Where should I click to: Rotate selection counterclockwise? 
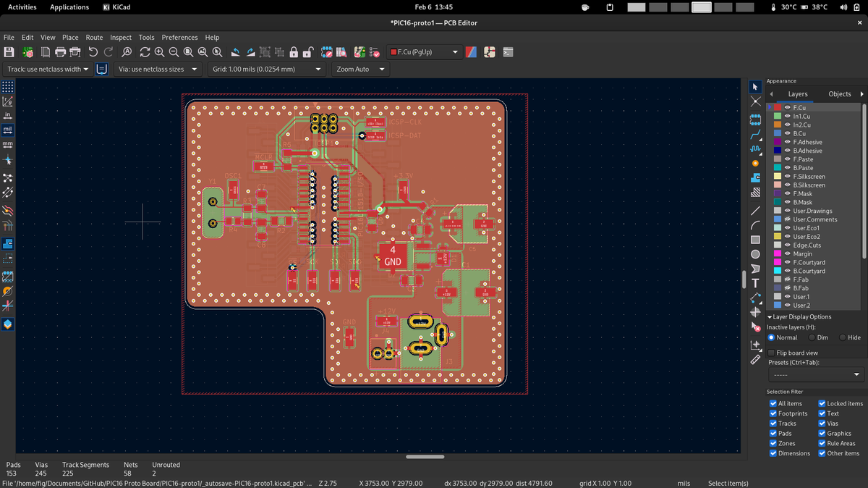click(236, 52)
